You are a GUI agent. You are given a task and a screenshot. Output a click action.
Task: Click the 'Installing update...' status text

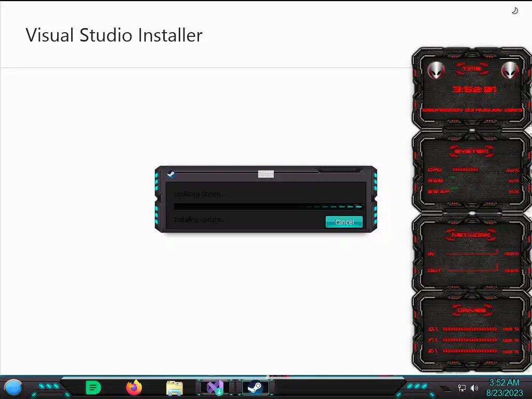pos(199,220)
